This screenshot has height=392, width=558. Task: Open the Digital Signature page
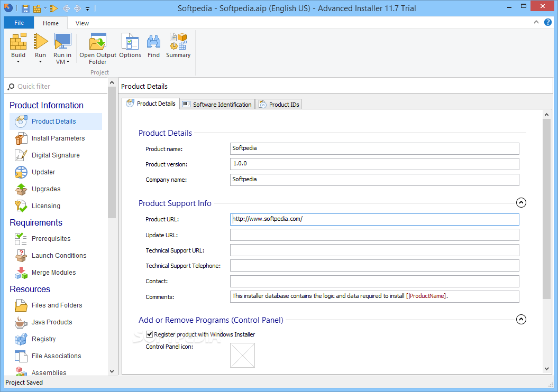[x=56, y=155]
